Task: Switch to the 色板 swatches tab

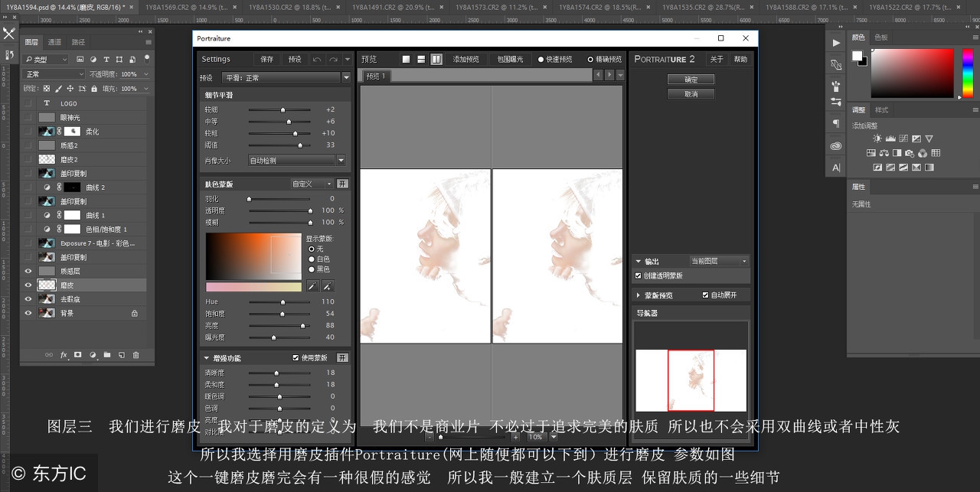Action: click(881, 37)
